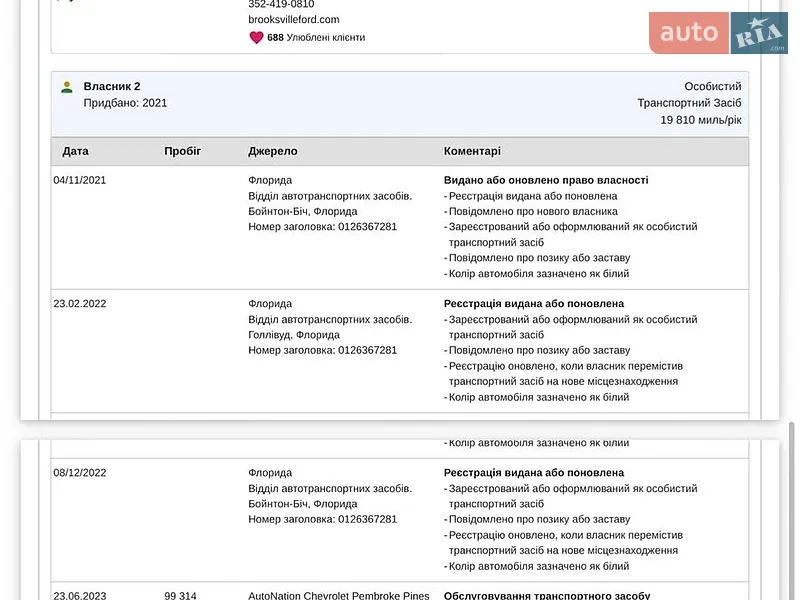
Task: Click the "19 810 миль/рік" mileage value
Action: (701, 120)
